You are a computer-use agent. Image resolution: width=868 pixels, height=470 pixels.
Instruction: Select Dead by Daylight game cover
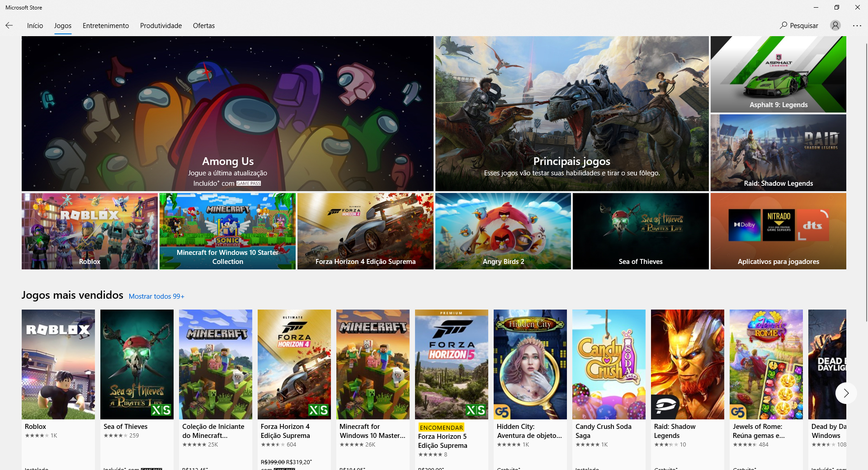click(x=827, y=364)
